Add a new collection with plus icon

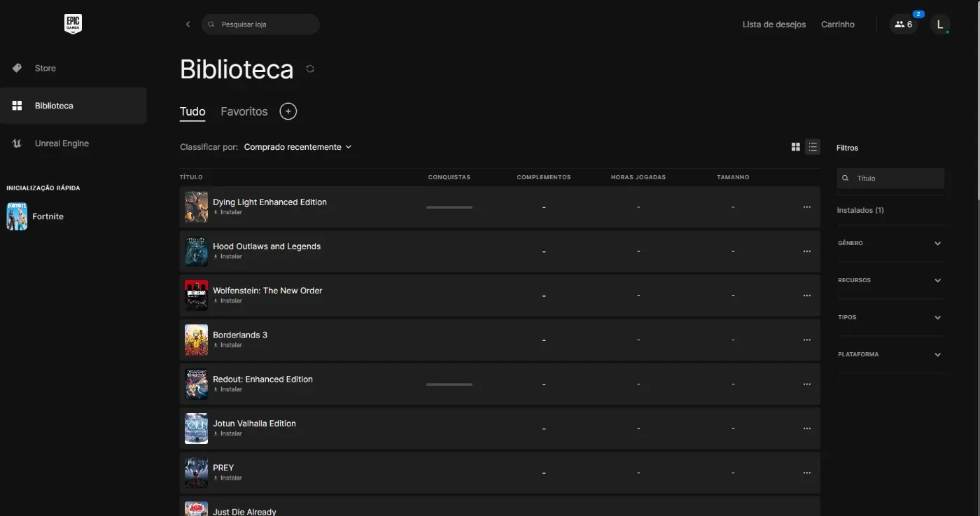(288, 111)
